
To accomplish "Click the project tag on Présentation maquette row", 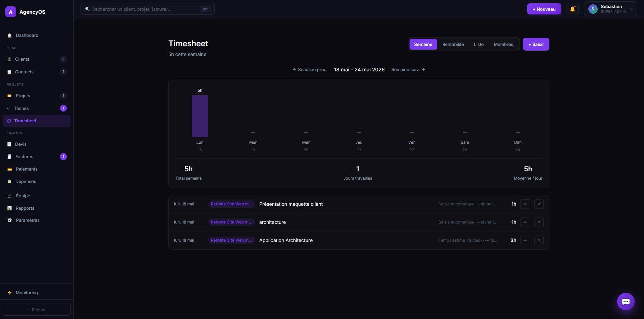I will coord(231,204).
